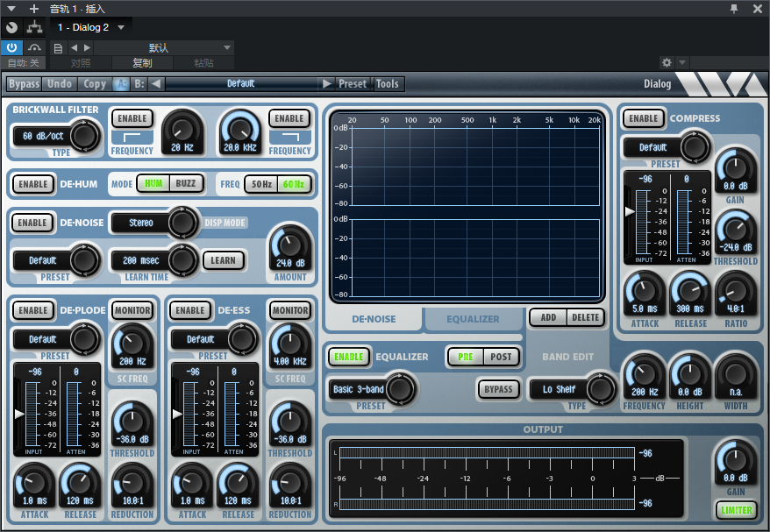
Task: Click the Undo button
Action: (x=60, y=84)
